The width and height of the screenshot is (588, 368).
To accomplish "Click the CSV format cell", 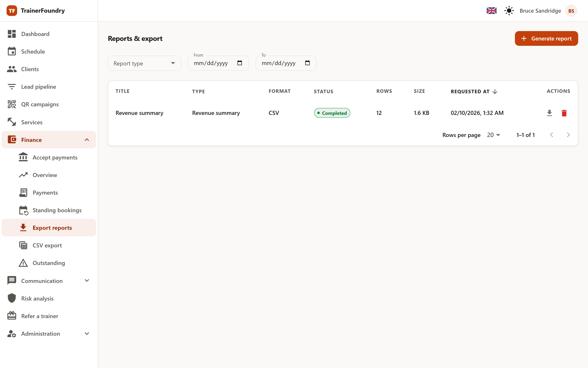I will [274, 113].
